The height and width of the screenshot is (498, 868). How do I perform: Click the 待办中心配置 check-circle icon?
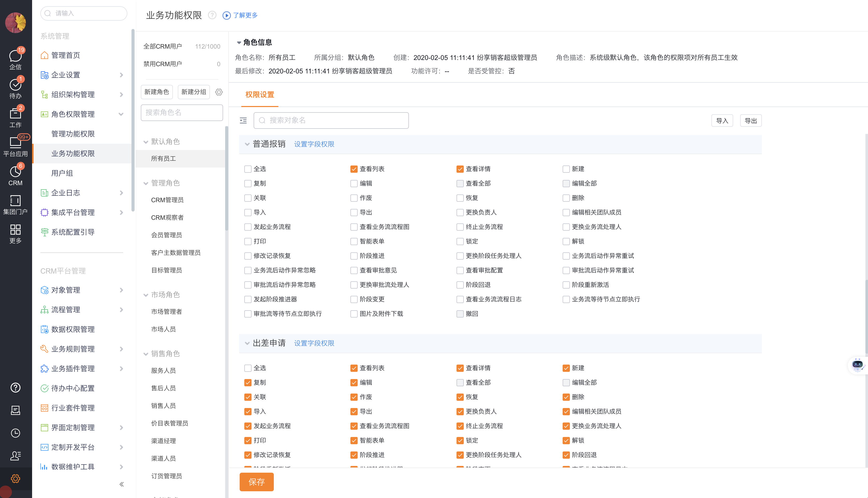[x=45, y=388]
